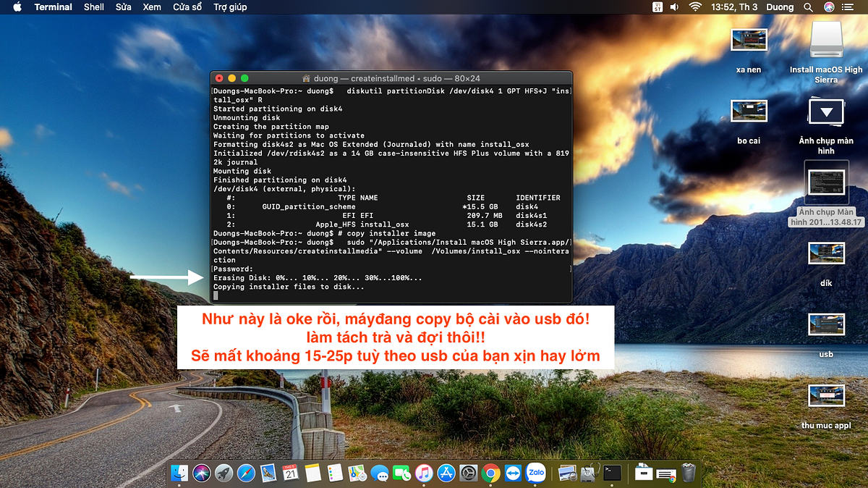The image size is (868, 488).
Task: Click 'Finished partitioning on disk4' line
Action: (280, 180)
